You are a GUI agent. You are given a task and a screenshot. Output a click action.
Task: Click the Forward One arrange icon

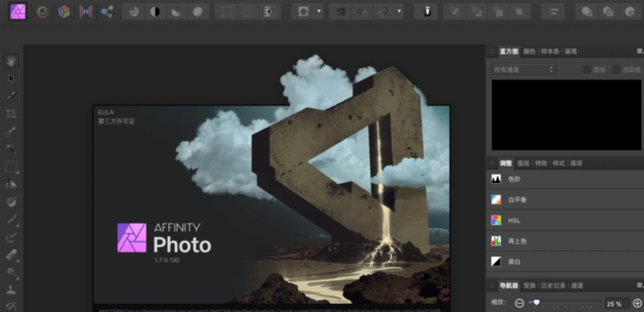[498, 12]
